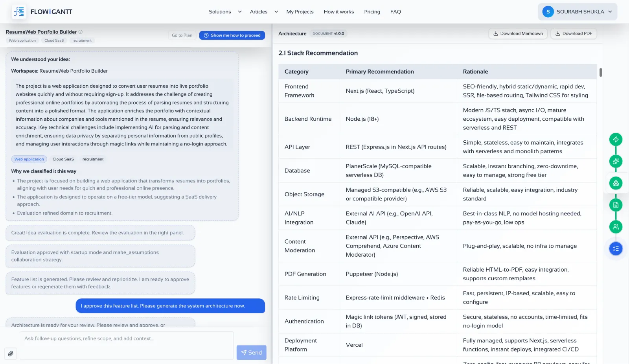The width and height of the screenshot is (629, 364).
Task: Click the 'Great! Idea evaluation is complete' message
Action: point(100,233)
